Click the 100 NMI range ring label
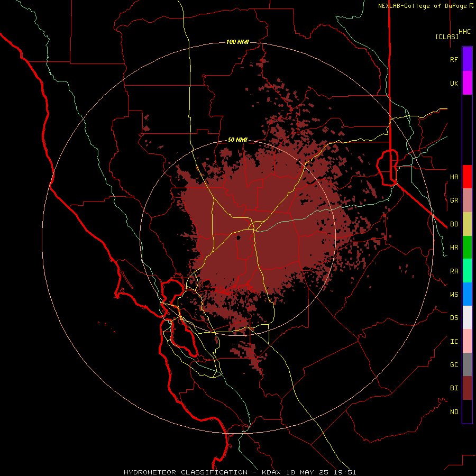The height and width of the screenshot is (476, 476). point(237,42)
